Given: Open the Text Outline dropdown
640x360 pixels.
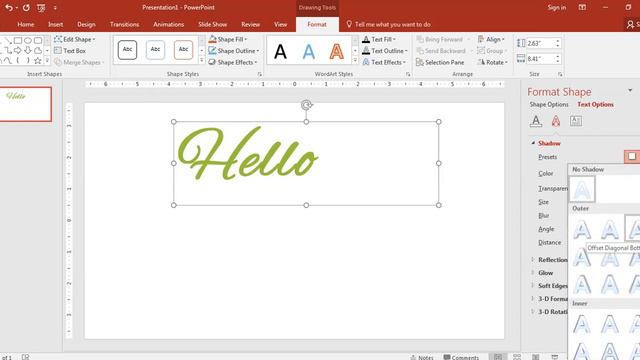Looking at the screenshot, I should [x=385, y=51].
